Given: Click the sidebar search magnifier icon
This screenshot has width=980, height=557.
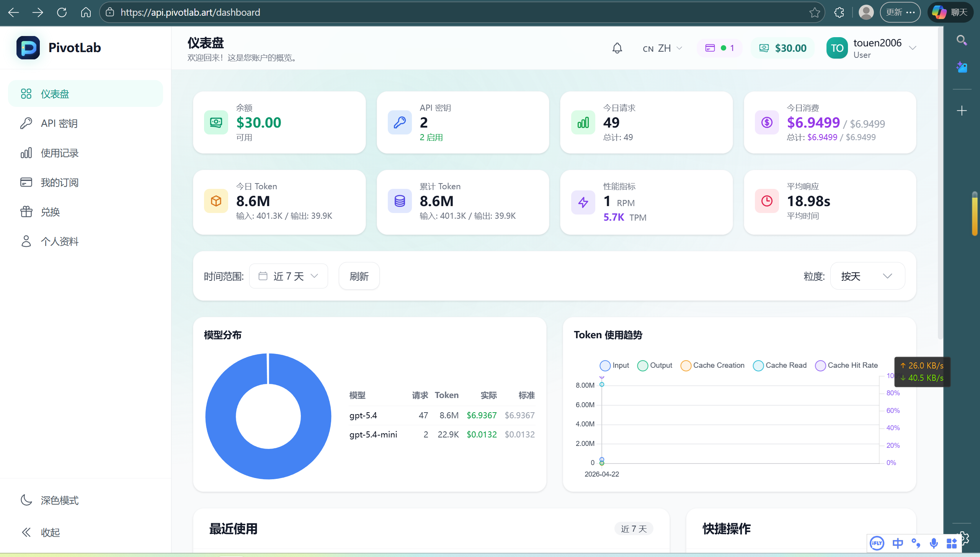Looking at the screenshot, I should point(962,40).
